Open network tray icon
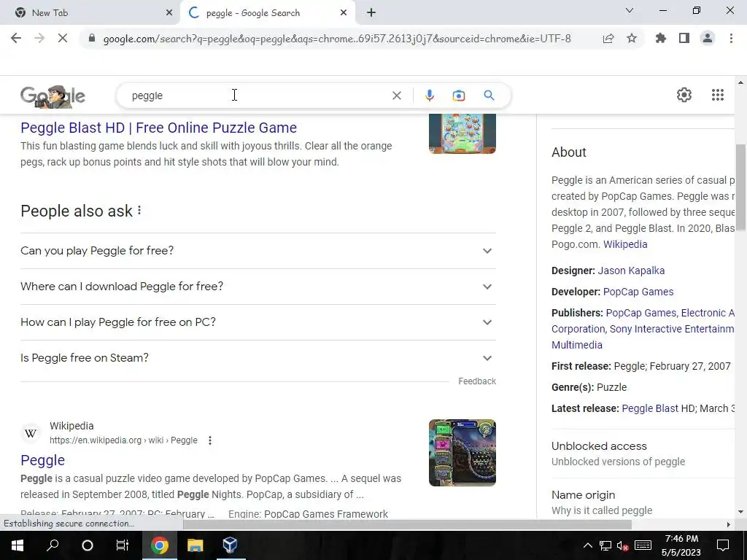 [x=605, y=545]
